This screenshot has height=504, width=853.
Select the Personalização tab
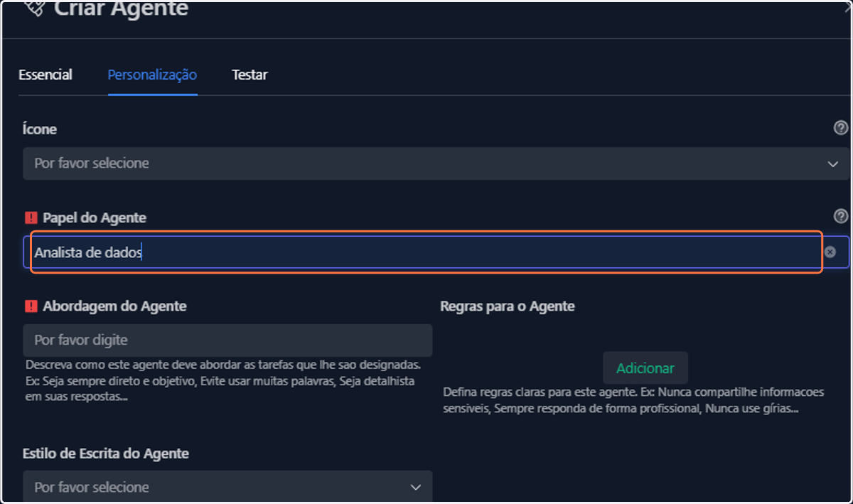(152, 75)
